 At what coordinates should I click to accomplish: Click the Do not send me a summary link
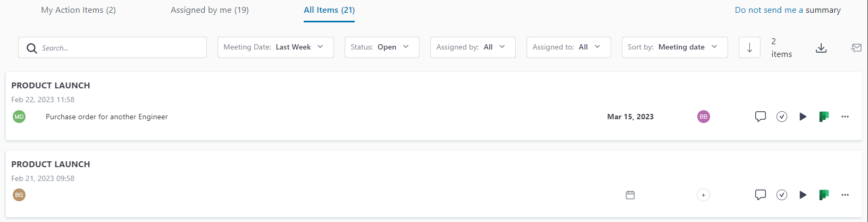click(x=787, y=10)
